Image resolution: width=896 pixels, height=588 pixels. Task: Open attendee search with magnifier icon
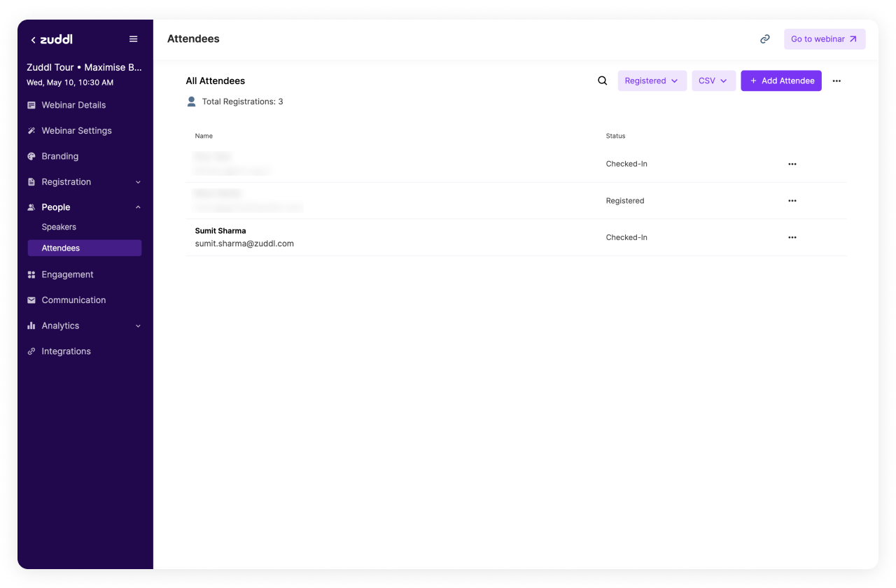click(603, 80)
